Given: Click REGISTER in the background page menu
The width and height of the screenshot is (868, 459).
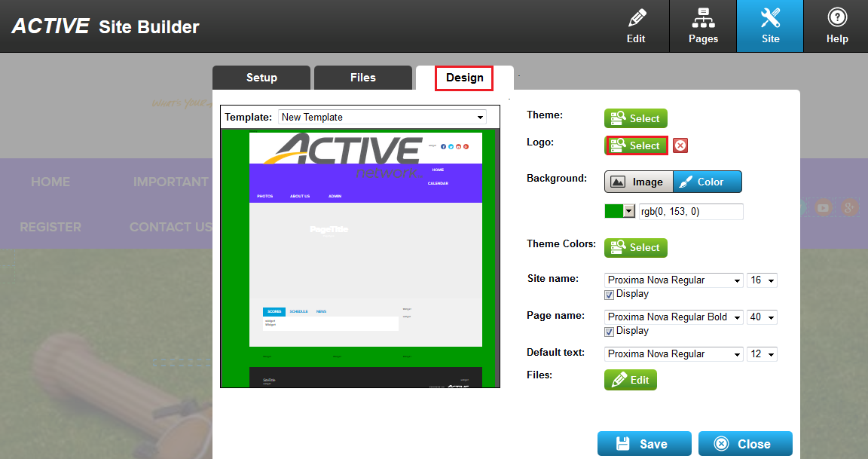Looking at the screenshot, I should [50, 227].
